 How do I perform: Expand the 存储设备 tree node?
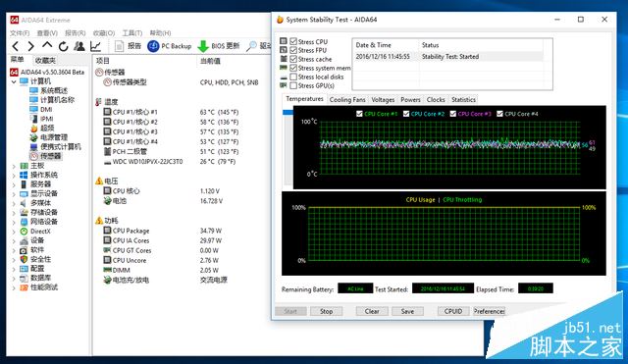pyautogui.click(x=14, y=213)
